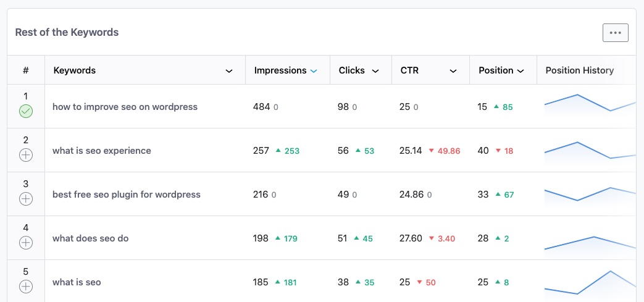
Task: Click CTR value 24.86
Action: pos(412,195)
